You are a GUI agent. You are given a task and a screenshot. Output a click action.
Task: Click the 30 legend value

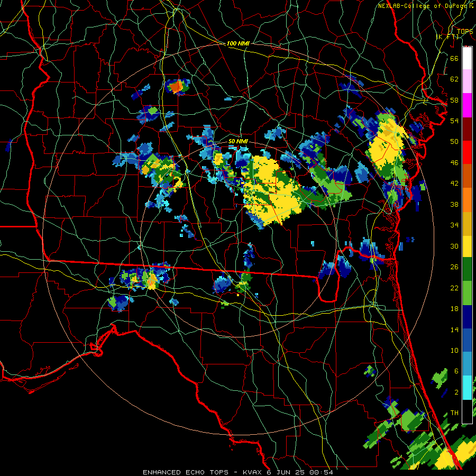454,246
